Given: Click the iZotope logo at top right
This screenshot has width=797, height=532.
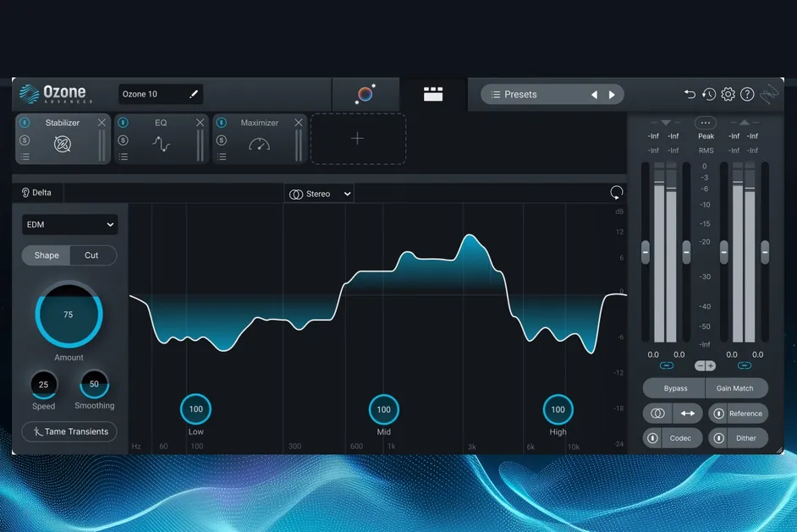Looking at the screenshot, I should (770, 94).
